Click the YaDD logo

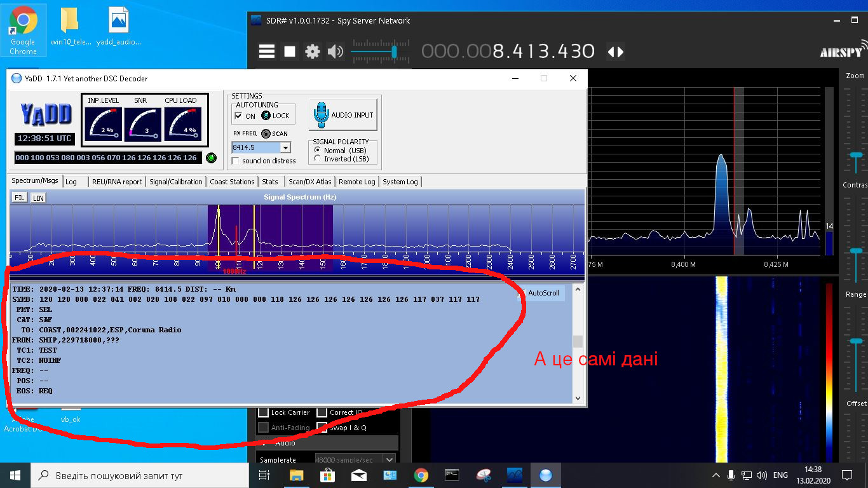(x=45, y=114)
